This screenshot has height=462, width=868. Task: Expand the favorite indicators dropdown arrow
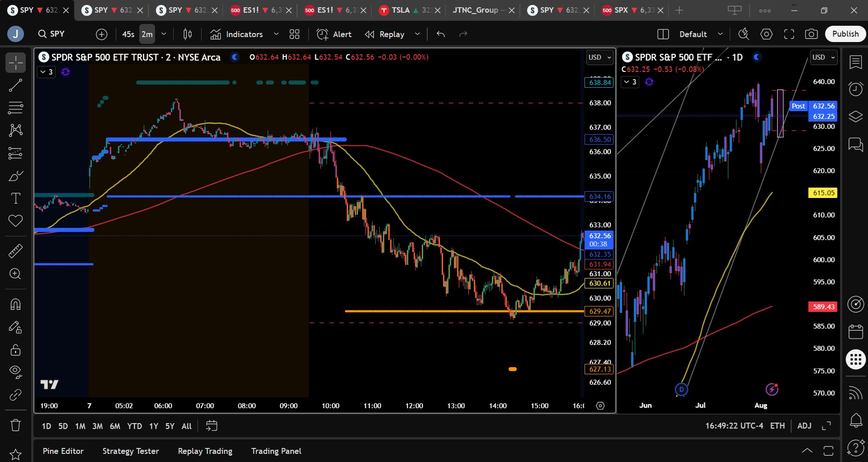click(x=276, y=34)
